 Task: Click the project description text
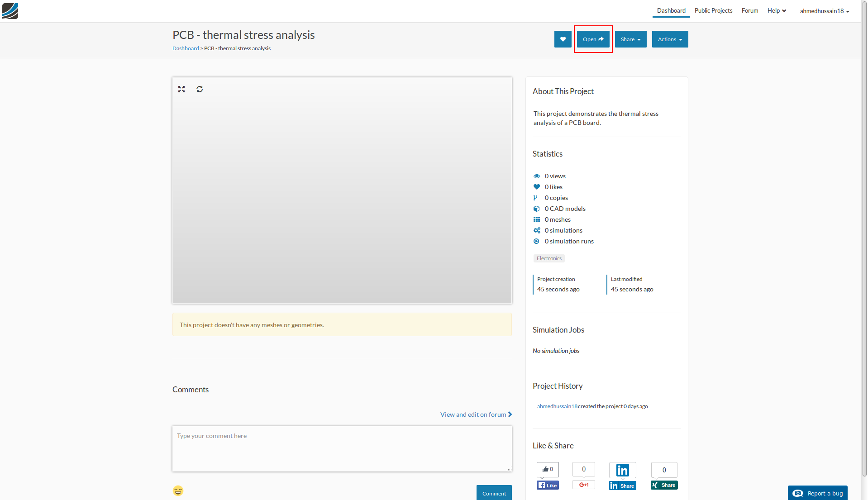596,118
